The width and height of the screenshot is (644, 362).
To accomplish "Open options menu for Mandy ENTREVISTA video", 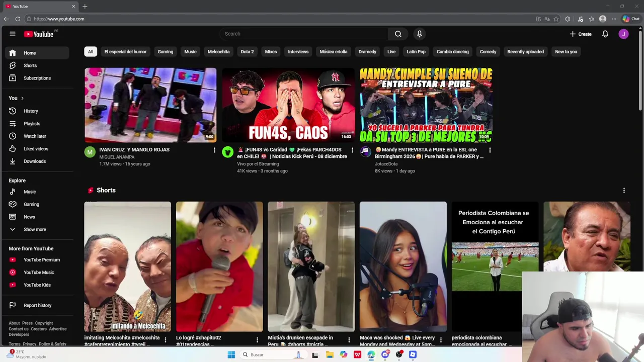I will (490, 150).
